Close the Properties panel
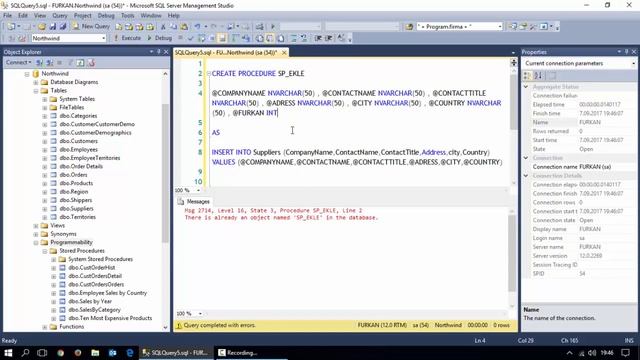 click(x=634, y=52)
